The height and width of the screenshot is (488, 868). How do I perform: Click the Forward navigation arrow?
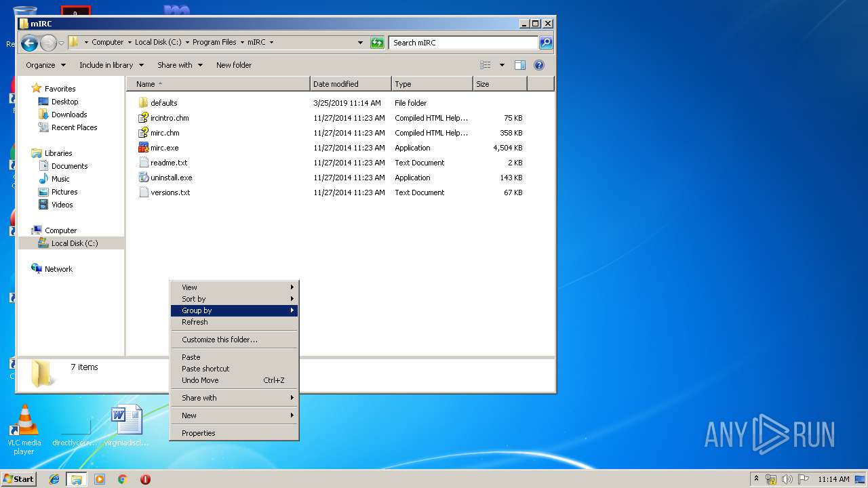click(x=48, y=43)
